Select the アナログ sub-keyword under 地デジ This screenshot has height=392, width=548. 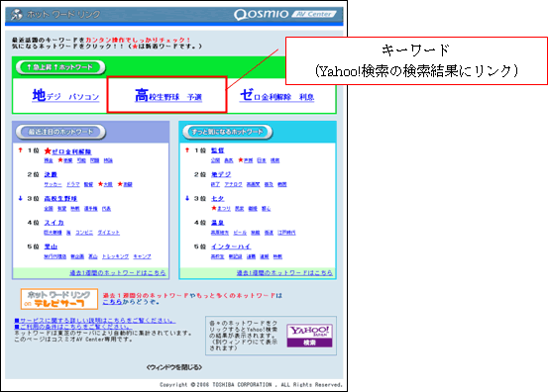(x=233, y=184)
